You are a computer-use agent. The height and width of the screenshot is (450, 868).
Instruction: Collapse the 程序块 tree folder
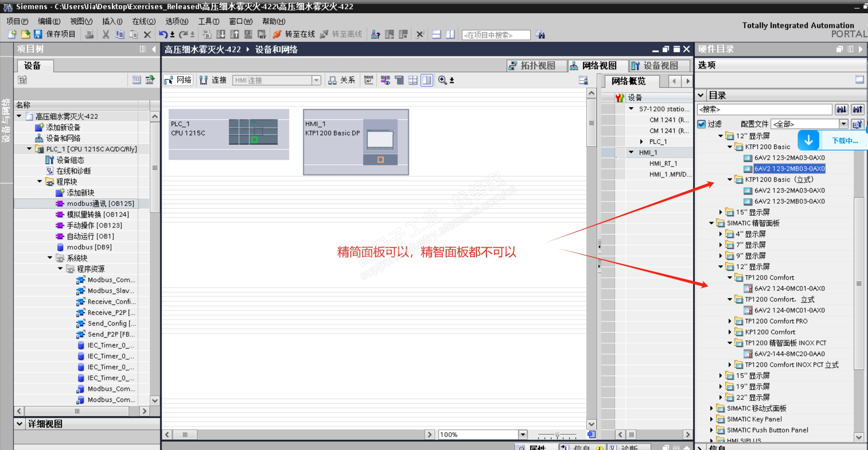[40, 182]
